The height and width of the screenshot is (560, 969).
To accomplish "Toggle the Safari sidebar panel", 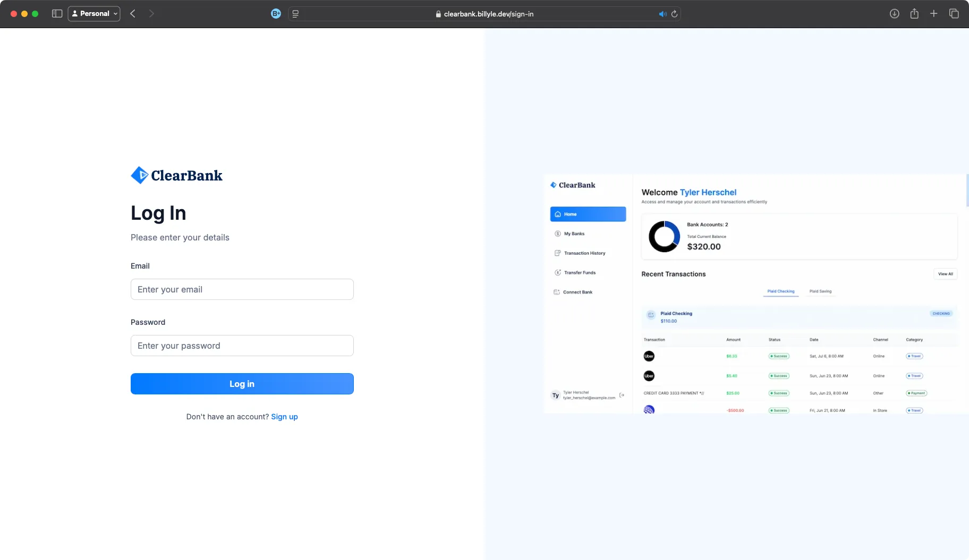I will point(57,13).
